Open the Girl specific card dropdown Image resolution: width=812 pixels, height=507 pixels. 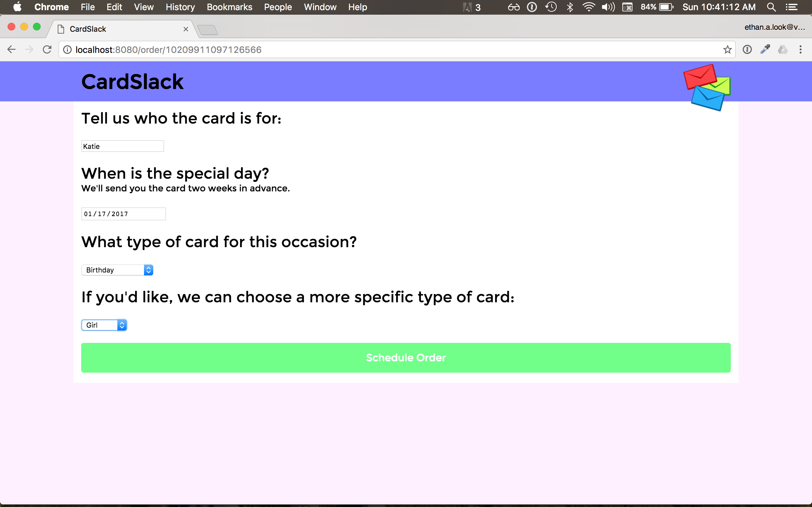pyautogui.click(x=104, y=325)
